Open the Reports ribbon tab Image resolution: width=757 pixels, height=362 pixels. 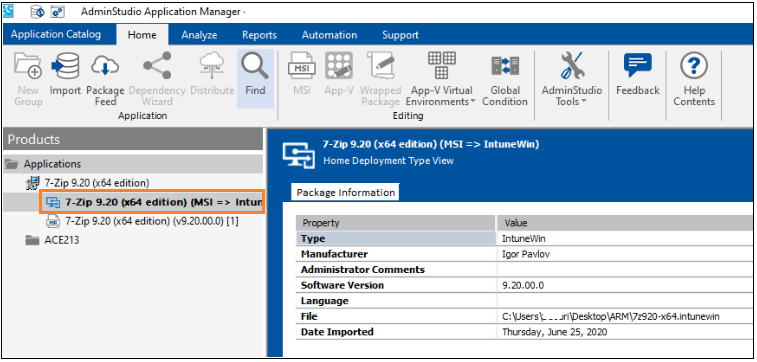(259, 35)
